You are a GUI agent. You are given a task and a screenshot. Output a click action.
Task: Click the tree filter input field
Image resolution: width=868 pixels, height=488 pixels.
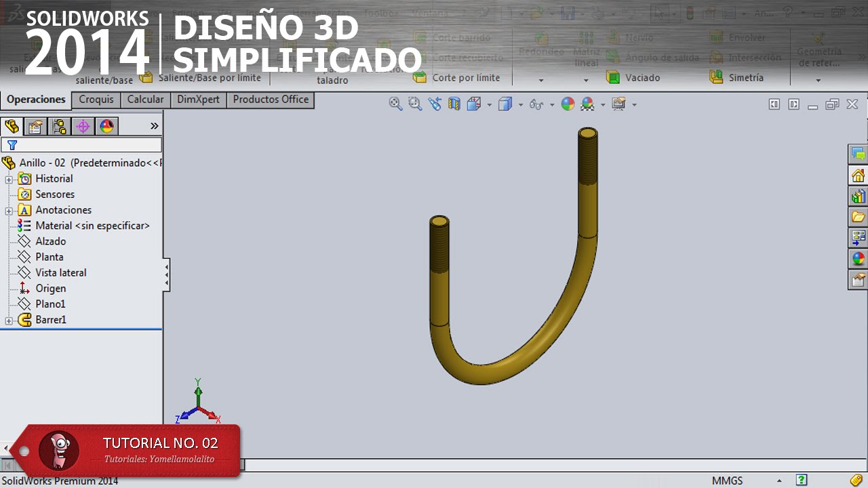click(81, 145)
